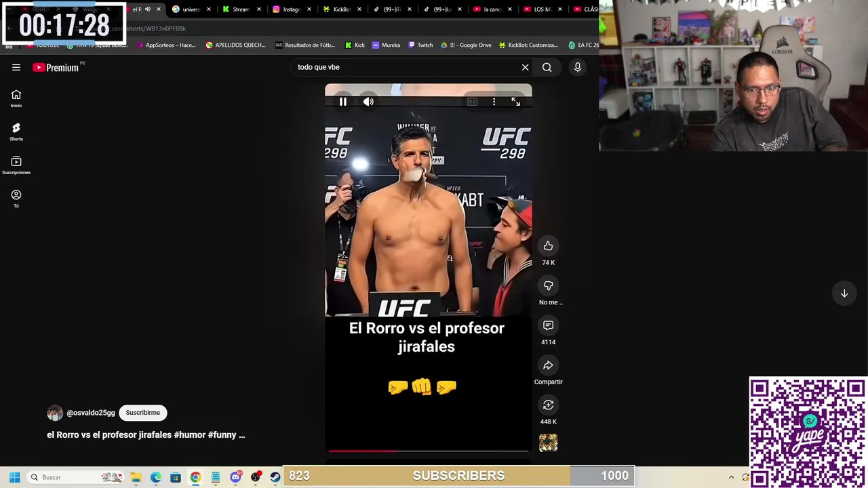
Task: Switch to the 'la canc' YouTube tab
Action: click(492, 9)
